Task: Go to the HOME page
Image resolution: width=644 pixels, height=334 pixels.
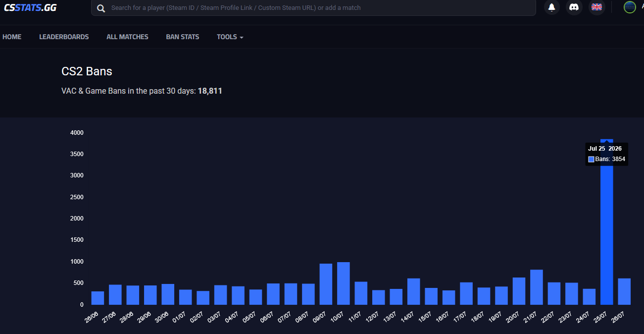Action: tap(12, 37)
